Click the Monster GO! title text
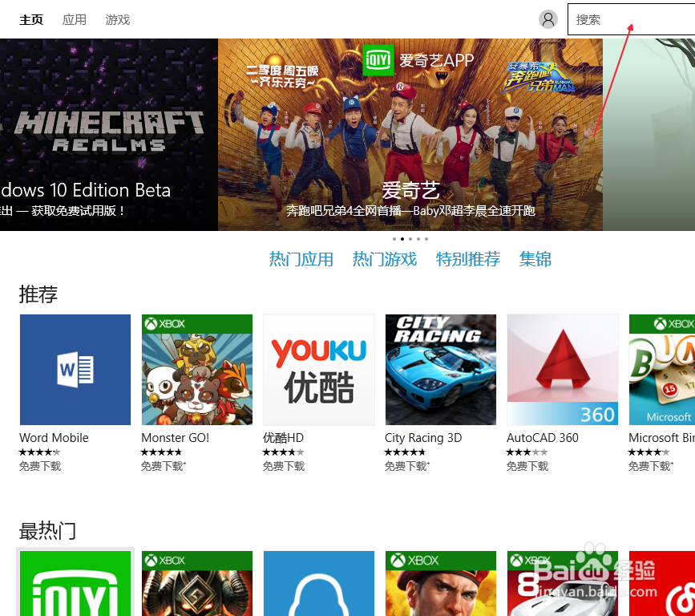 [x=175, y=438]
